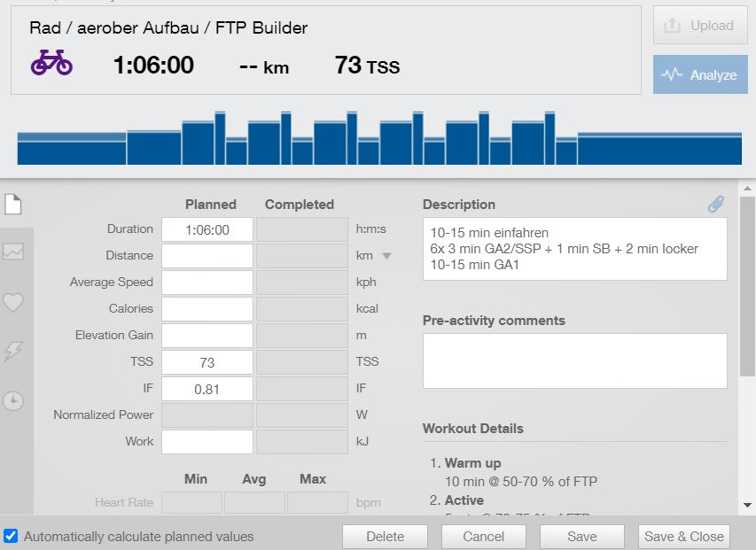
Task: Select the workout summary document icon
Action: 12,202
